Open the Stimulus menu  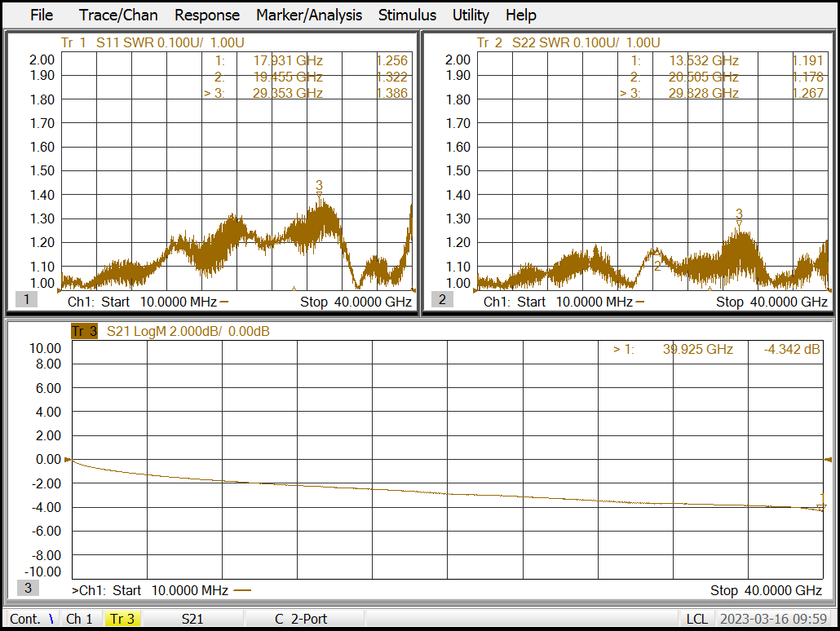pos(407,15)
